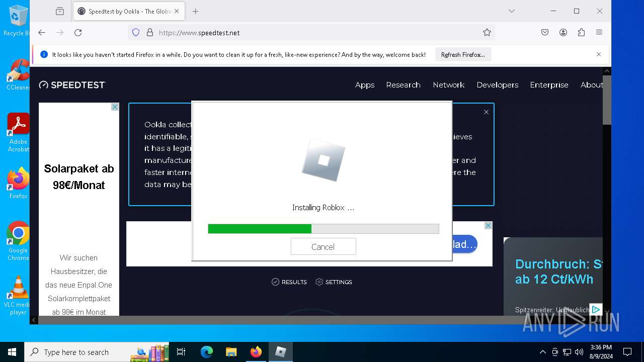Viewport: 644px width, 362px height.
Task: Go back in Firefox history
Action: point(42,32)
